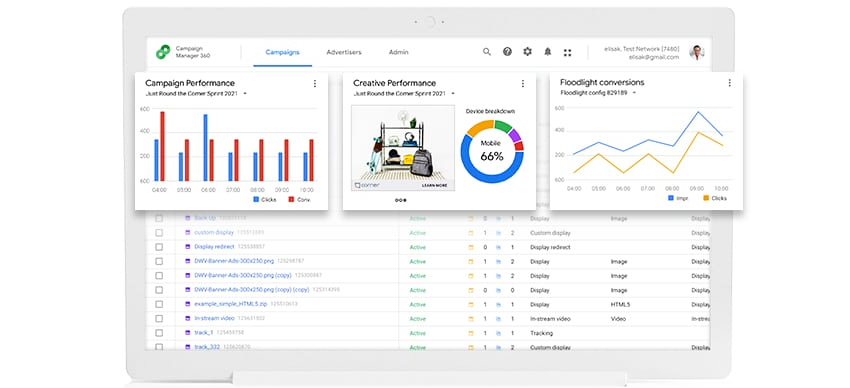Click the blue Impr legend swatch in Floodlight

pos(671,198)
